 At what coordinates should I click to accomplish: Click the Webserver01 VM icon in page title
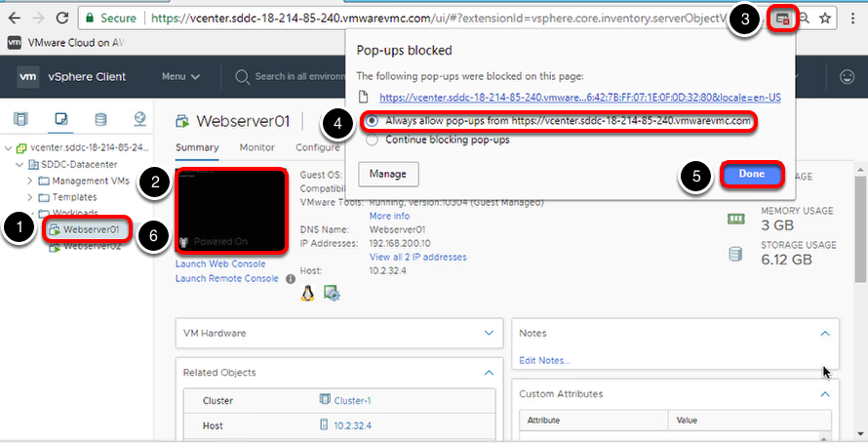click(182, 121)
